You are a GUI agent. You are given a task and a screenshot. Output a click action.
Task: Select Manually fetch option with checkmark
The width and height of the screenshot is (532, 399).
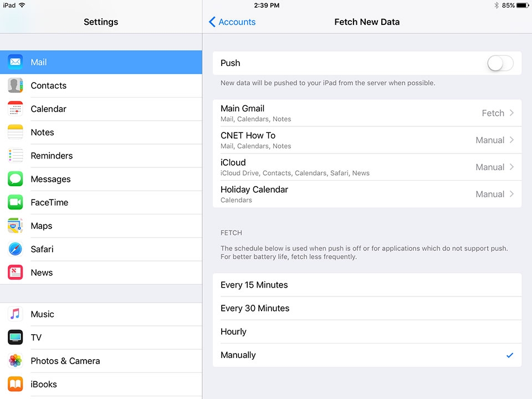[367, 355]
